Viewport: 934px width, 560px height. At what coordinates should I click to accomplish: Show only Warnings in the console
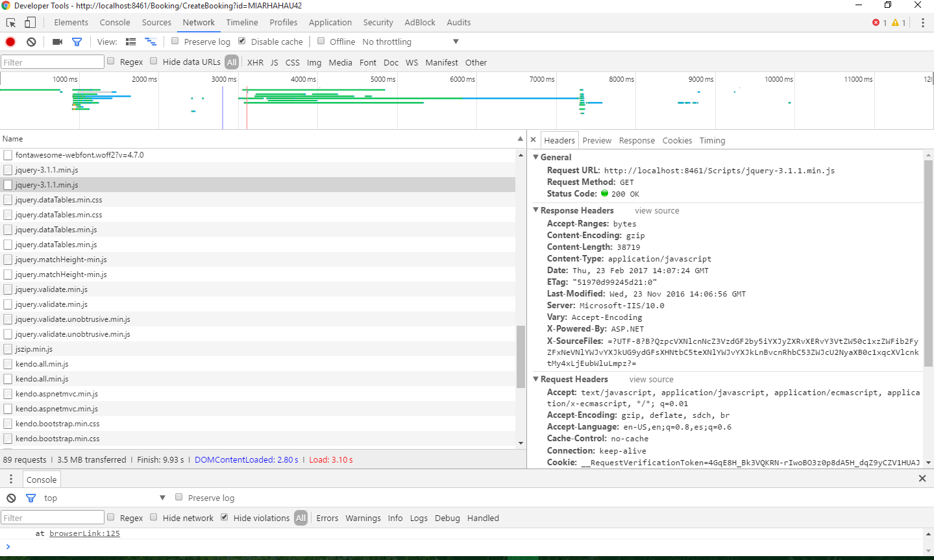[363, 518]
